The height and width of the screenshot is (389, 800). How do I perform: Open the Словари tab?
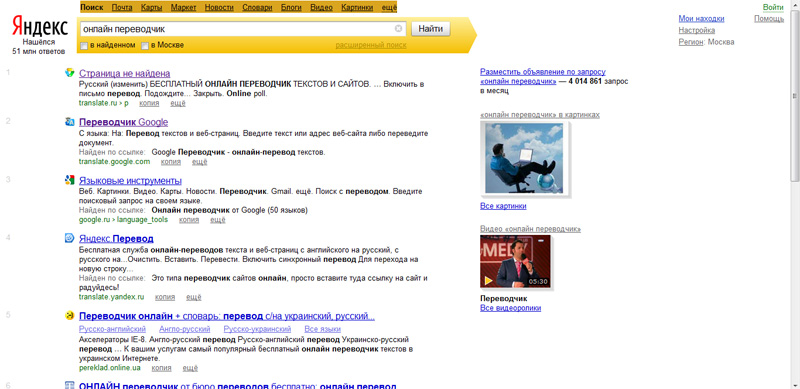(x=257, y=7)
